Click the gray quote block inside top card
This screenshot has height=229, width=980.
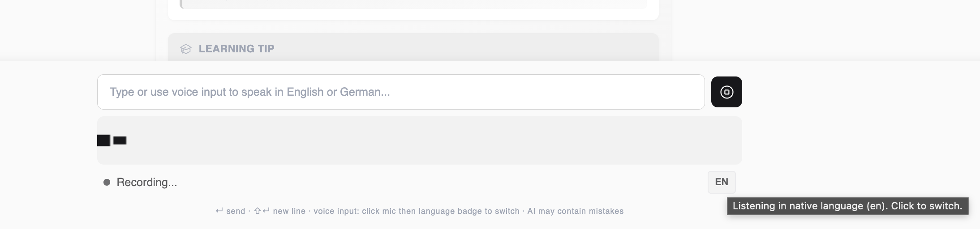[413, 4]
